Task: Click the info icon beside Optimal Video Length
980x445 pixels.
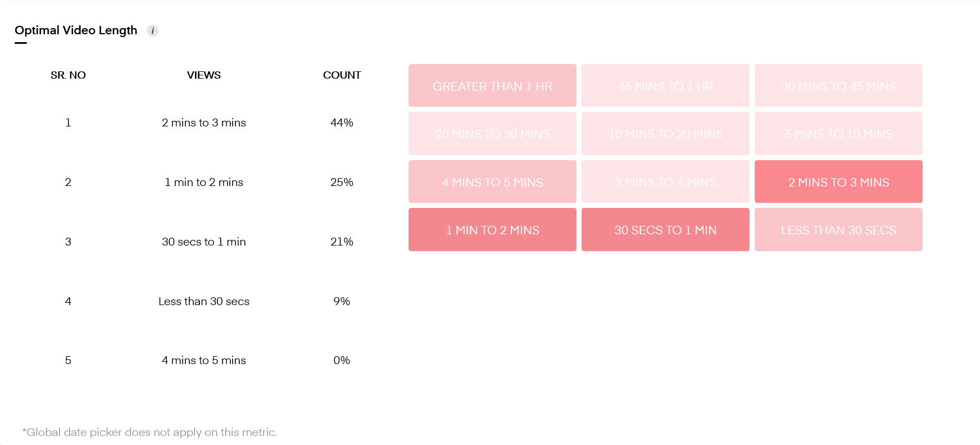Action: coord(153,31)
